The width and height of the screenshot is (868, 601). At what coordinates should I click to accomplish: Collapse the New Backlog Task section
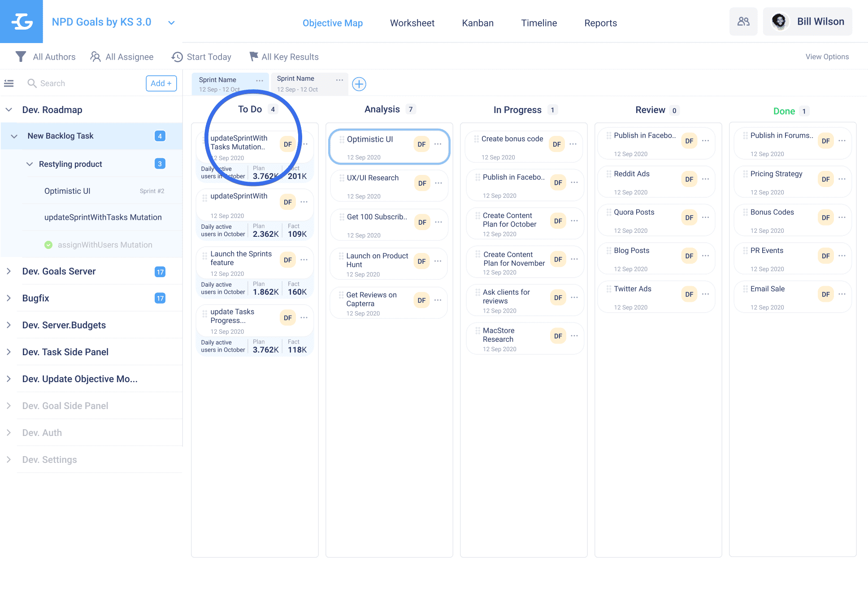(x=14, y=136)
